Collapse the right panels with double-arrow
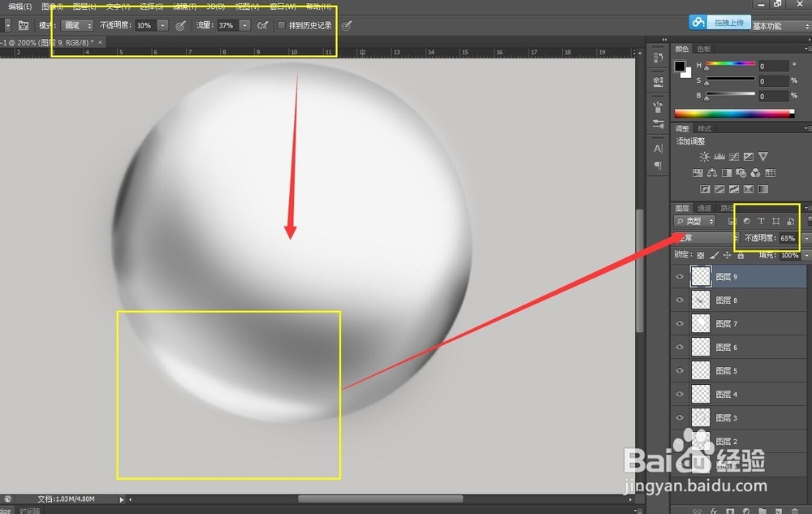Screen dimensions: 812x514 (664, 39)
